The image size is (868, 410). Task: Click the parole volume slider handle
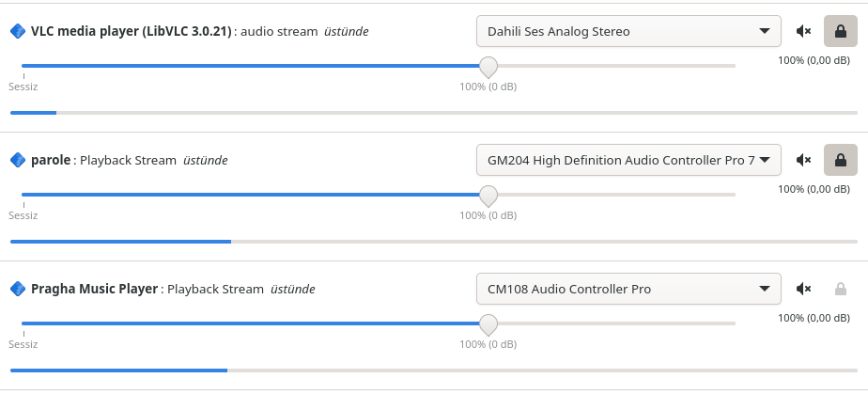pyautogui.click(x=488, y=196)
